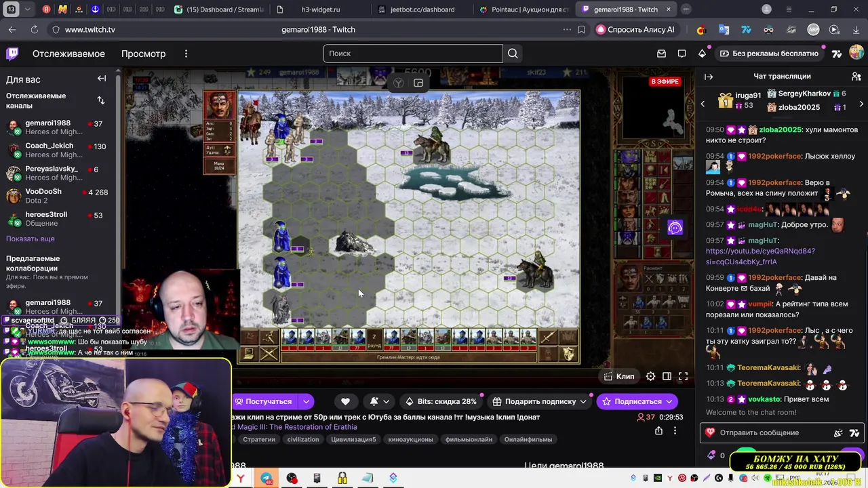This screenshot has width=868, height=488.
Task: Open Просмотр navigation item
Action: pyautogui.click(x=143, y=54)
